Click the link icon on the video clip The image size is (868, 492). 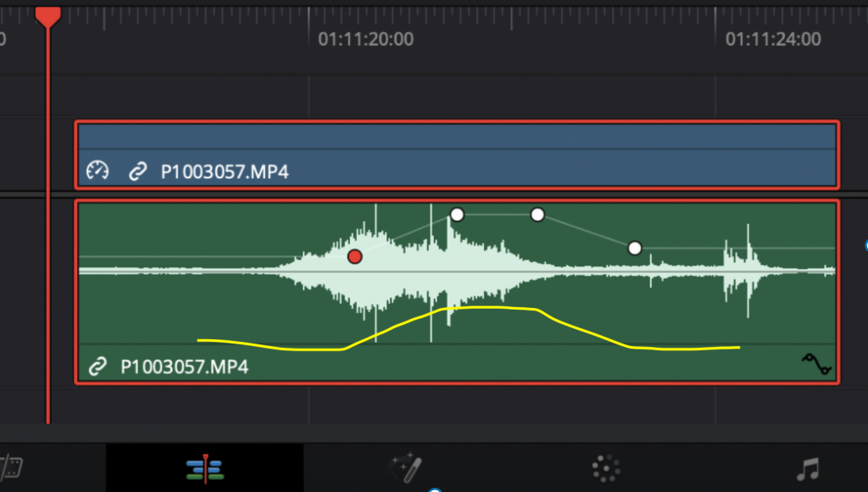(137, 171)
